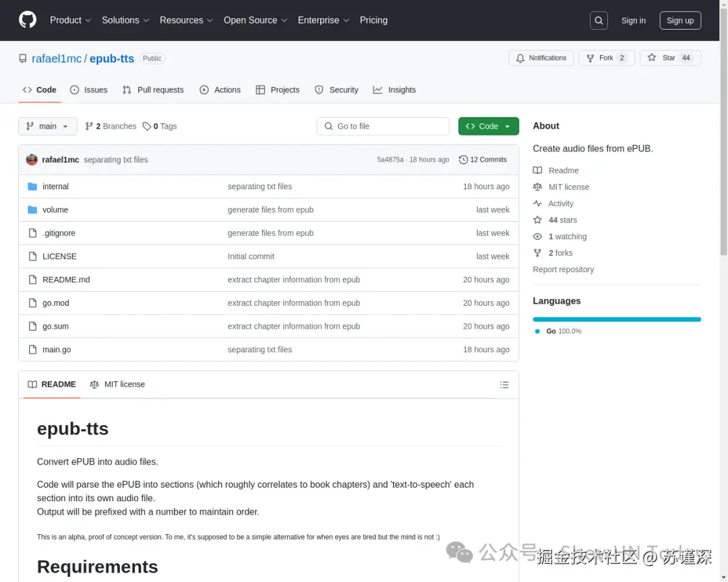The width and height of the screenshot is (728, 582).
Task: Click the Sign in link
Action: (x=633, y=20)
